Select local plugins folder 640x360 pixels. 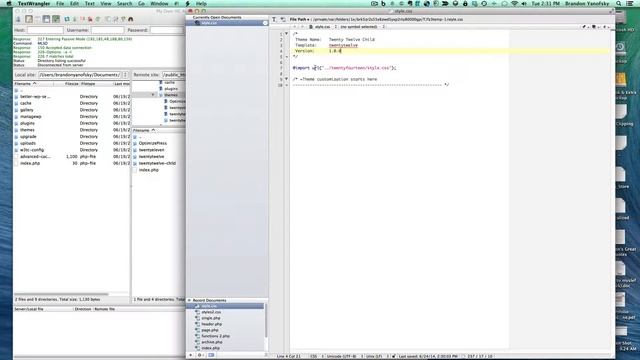pyautogui.click(x=27, y=123)
